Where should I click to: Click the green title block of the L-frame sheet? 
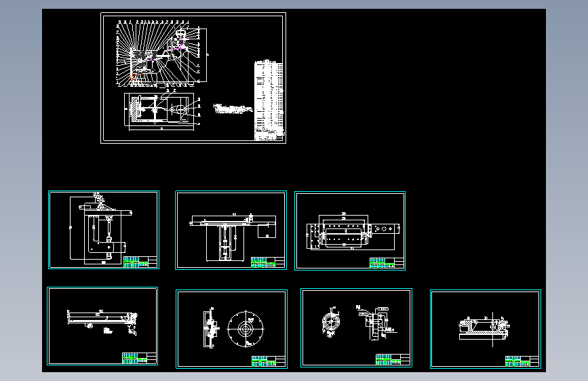point(140,262)
